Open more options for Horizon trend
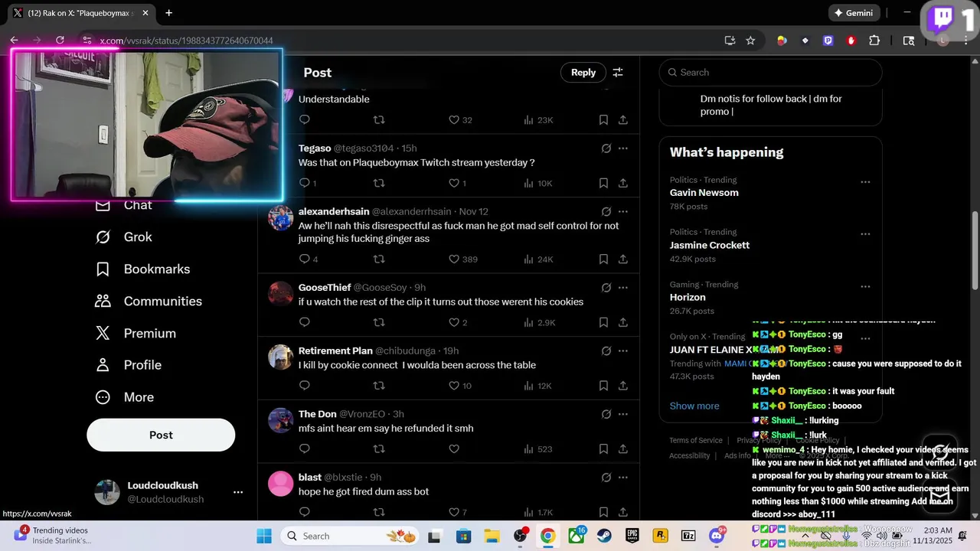 [865, 287]
